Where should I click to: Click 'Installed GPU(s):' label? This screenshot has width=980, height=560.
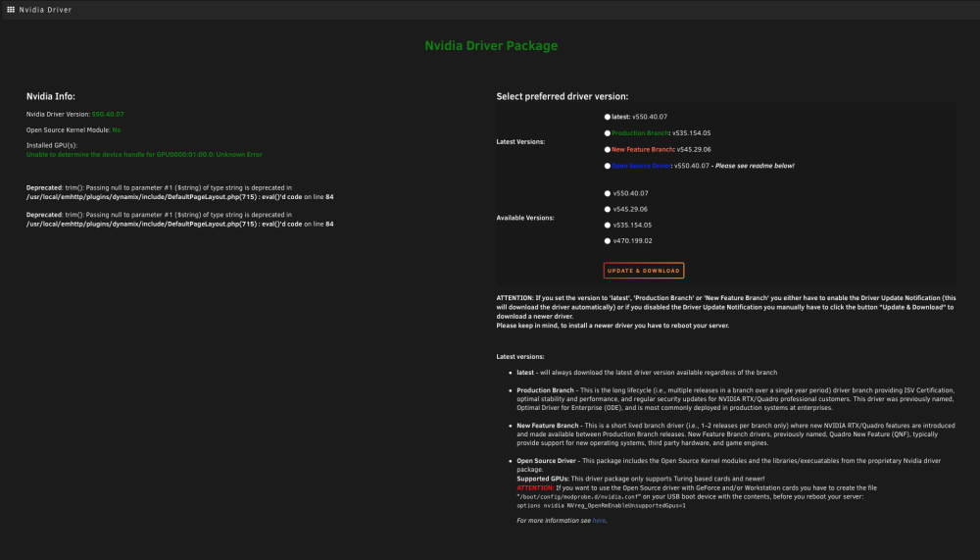[x=52, y=145]
